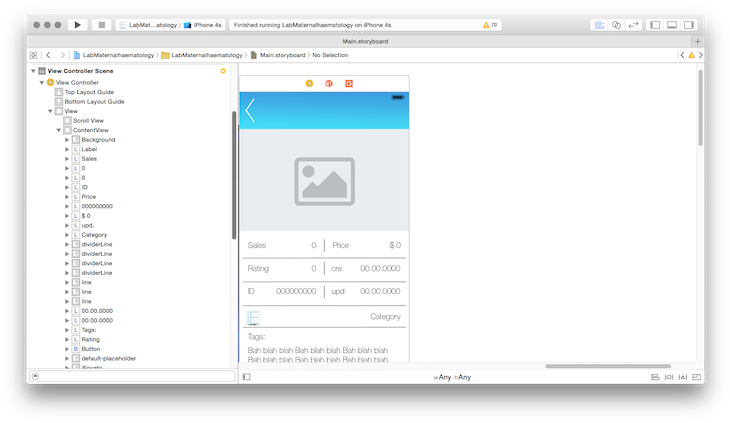Open the assistant editor
730x423 pixels.
[616, 25]
